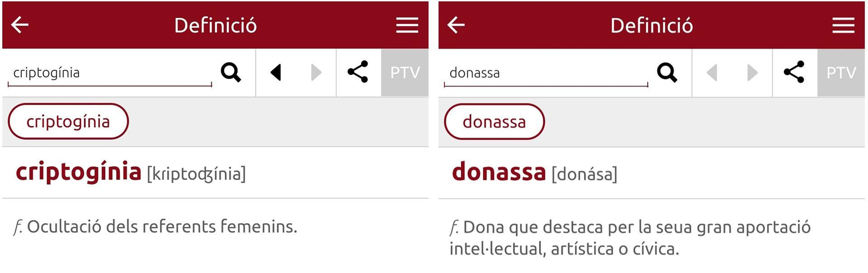Go to previous entry on donassa screen
Viewport: 868px width, 273px height.
click(712, 72)
